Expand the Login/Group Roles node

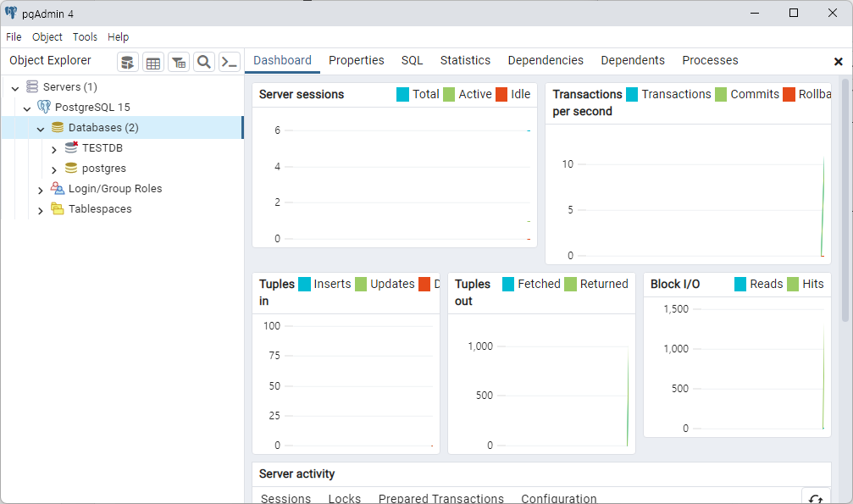pyautogui.click(x=41, y=190)
